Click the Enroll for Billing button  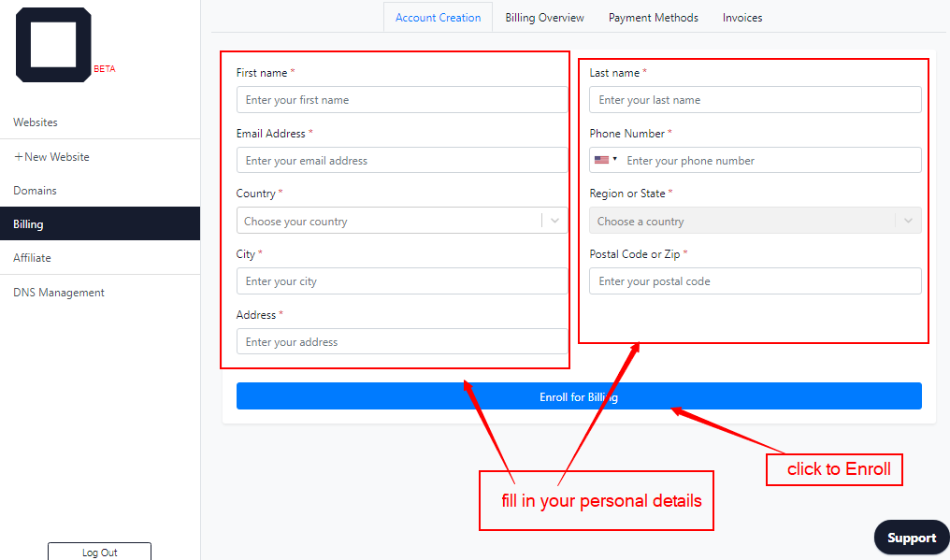click(x=579, y=396)
